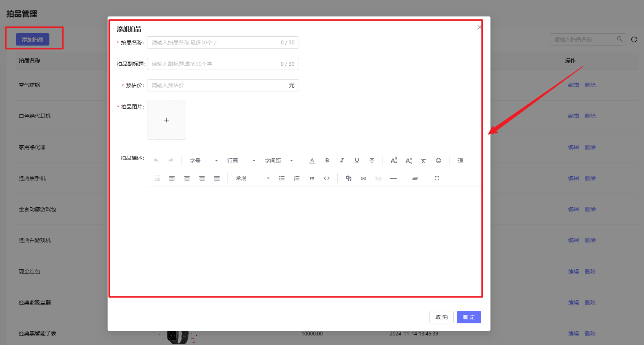Apply italic formatting in the editor
644x345 pixels.
[342, 161]
